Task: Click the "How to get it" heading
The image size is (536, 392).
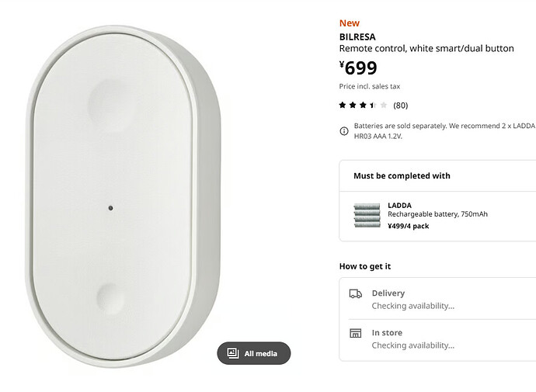Action: [365, 266]
